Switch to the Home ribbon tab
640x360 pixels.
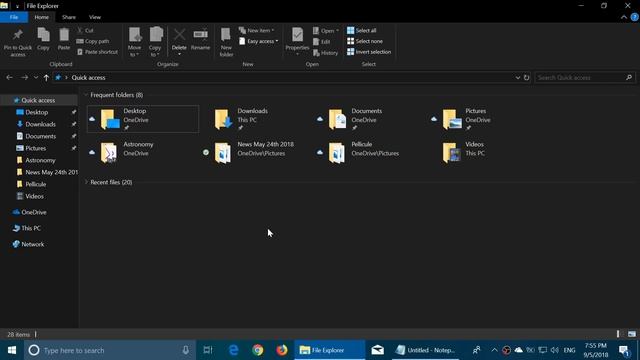pos(41,17)
